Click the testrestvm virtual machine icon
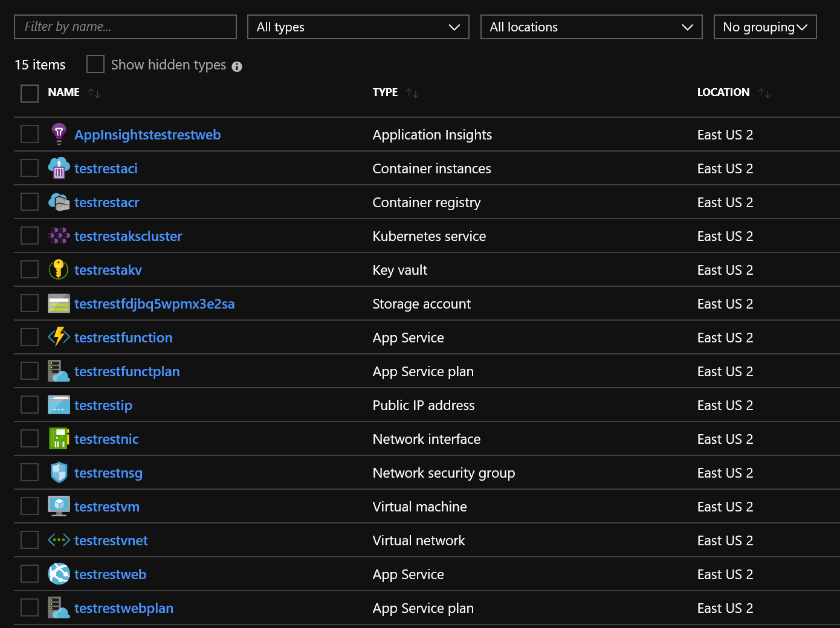The height and width of the screenshot is (628, 840). (59, 506)
